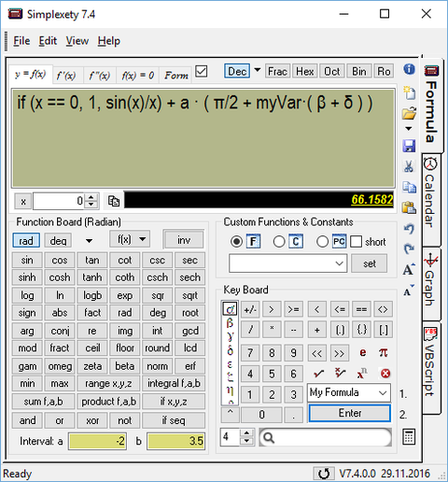Redo the last action

(409, 248)
